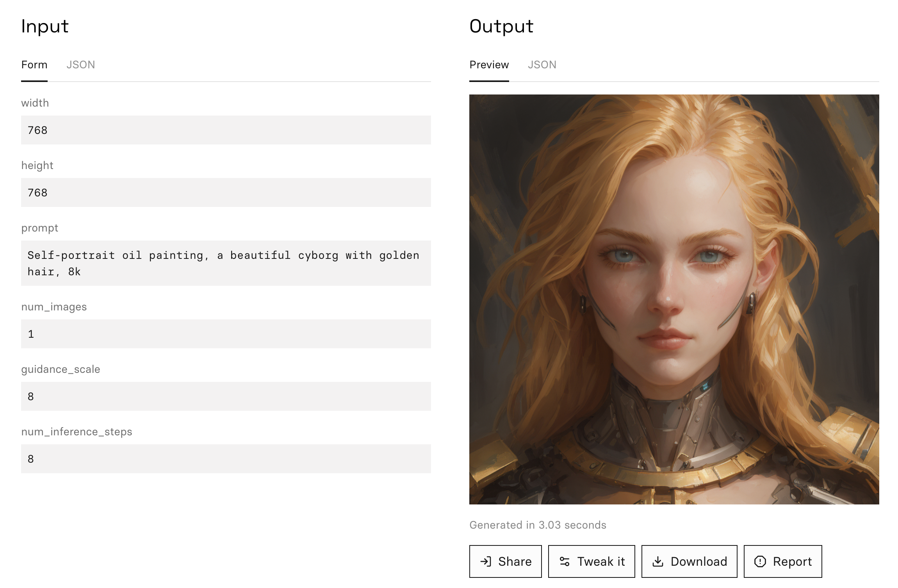Click the Tweak it sliders icon

(565, 561)
